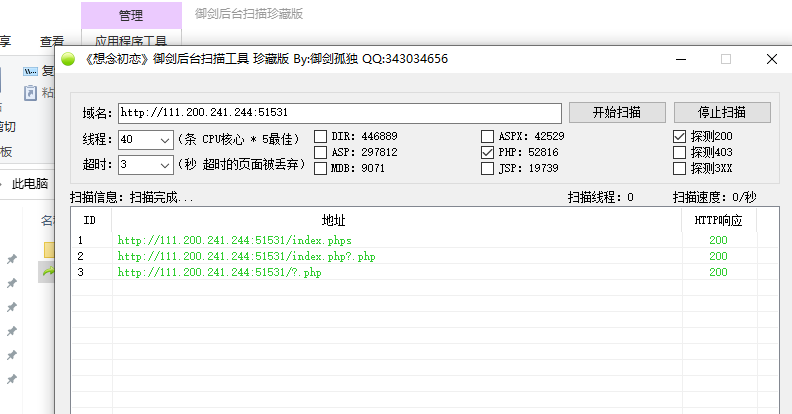The height and width of the screenshot is (414, 792).
Task: Click the 域名 URL input field
Action: 339,112
